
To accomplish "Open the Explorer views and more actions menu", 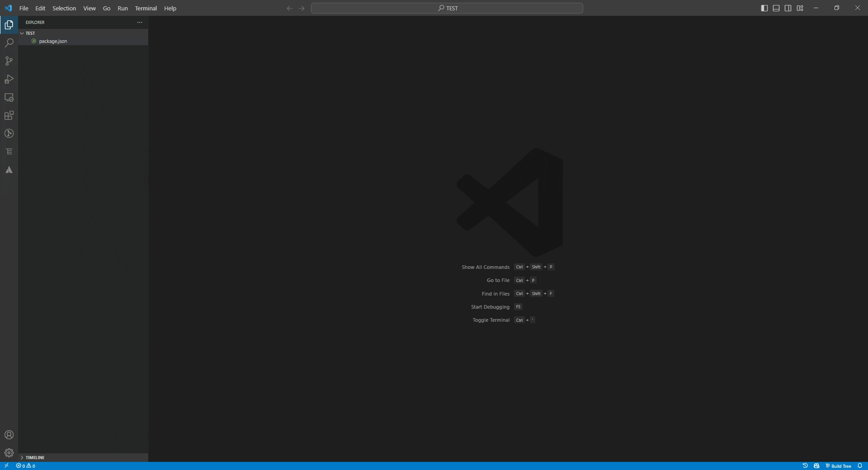I will (x=139, y=22).
